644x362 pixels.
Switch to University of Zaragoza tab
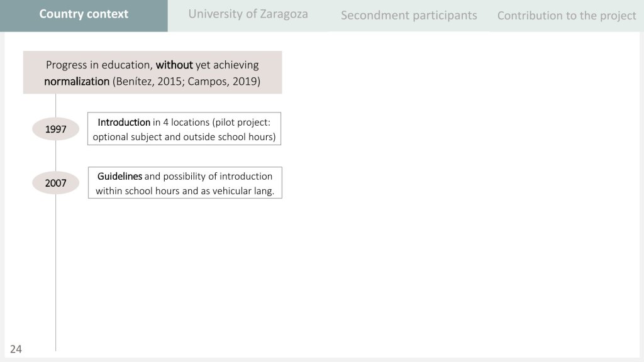click(248, 14)
